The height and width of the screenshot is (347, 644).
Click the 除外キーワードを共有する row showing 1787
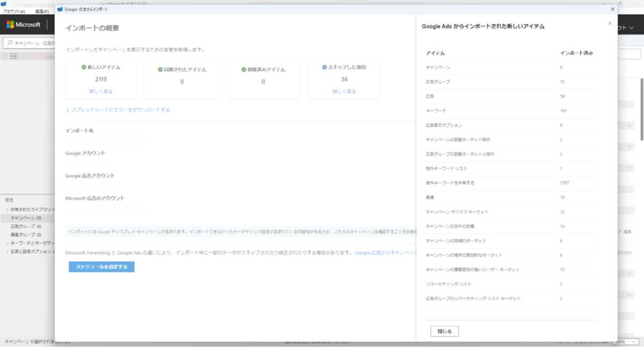510,183
